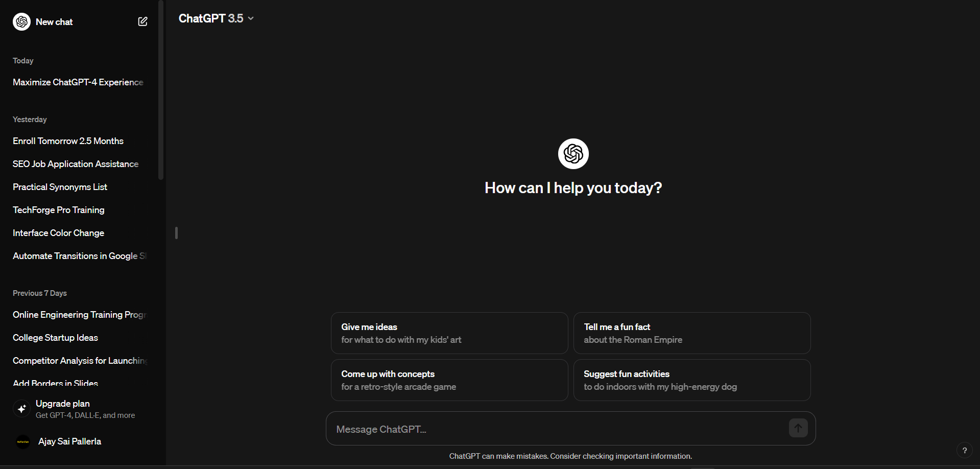Open the Interface Color Change chat
The image size is (980, 469).
point(59,233)
